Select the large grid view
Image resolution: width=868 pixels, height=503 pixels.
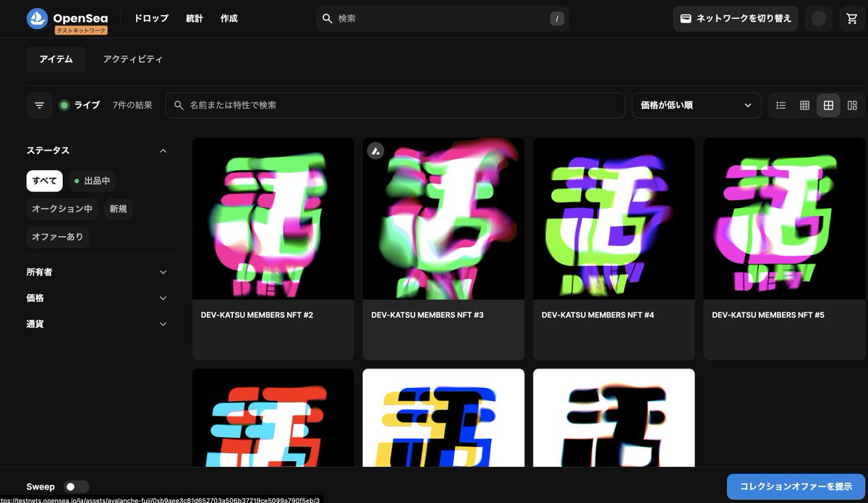[828, 106]
